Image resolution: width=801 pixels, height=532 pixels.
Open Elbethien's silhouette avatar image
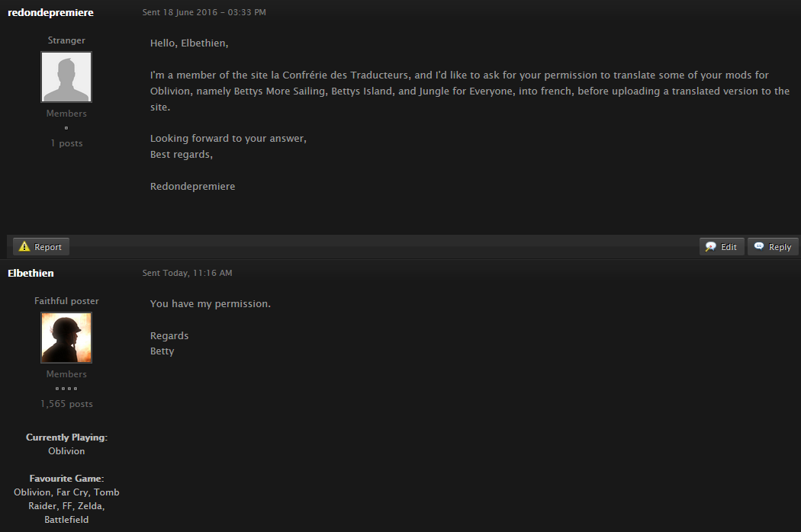coord(66,338)
